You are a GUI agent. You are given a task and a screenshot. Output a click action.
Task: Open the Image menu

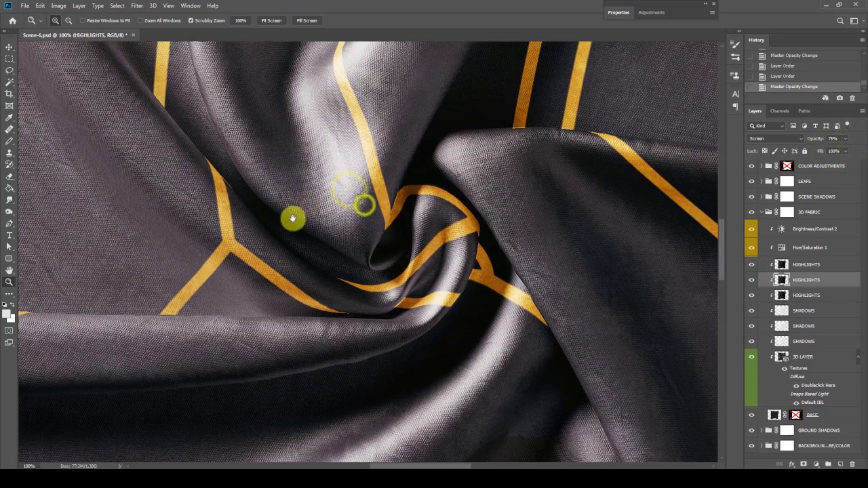58,5
